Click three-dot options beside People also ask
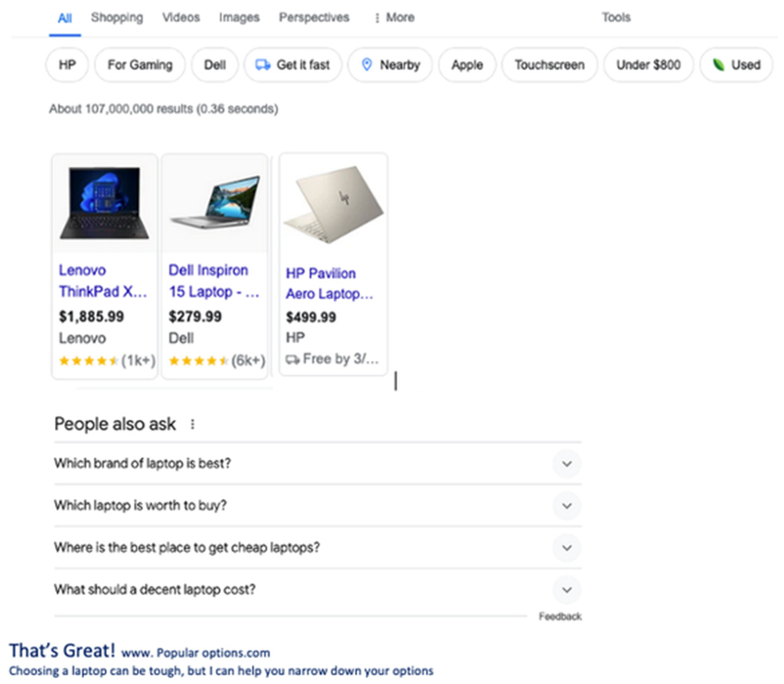784x684 pixels. click(x=192, y=424)
